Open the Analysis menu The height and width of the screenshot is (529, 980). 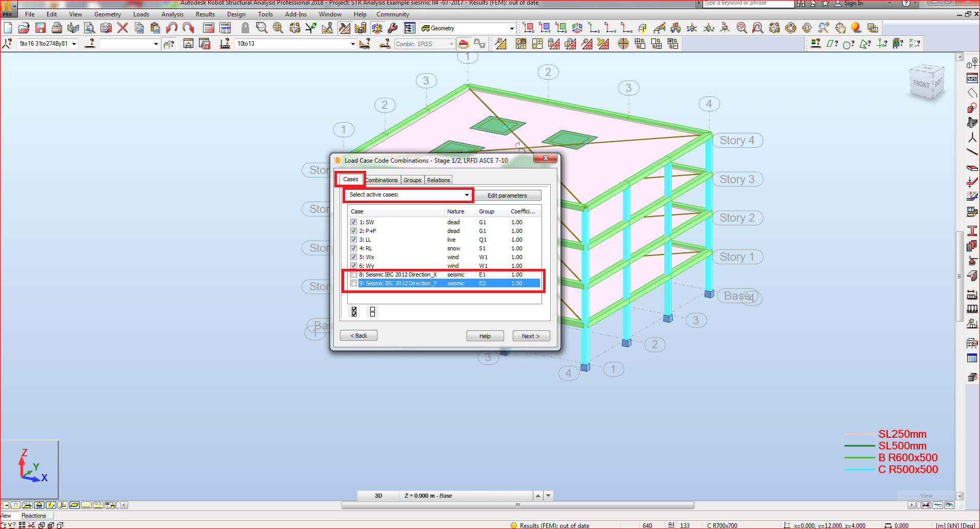[172, 14]
